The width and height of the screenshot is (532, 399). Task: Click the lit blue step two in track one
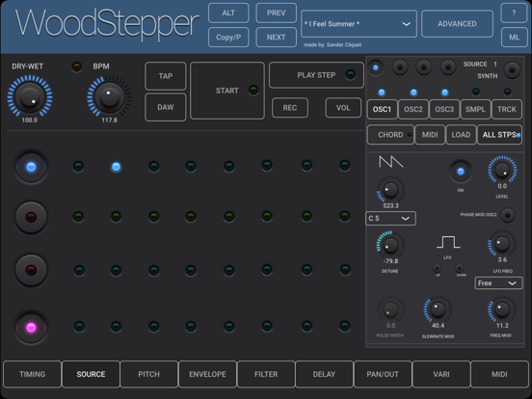click(116, 167)
